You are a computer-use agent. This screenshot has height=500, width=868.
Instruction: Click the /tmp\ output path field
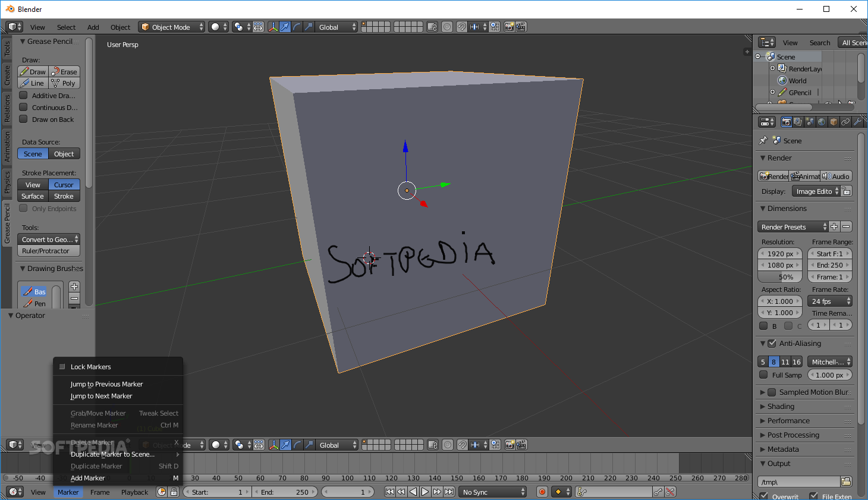click(x=799, y=482)
